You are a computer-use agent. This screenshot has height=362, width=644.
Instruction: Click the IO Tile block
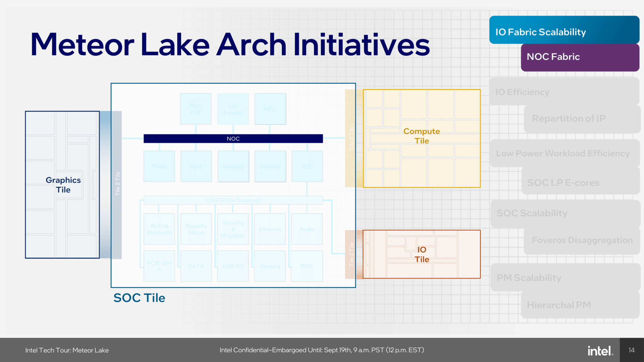pyautogui.click(x=421, y=254)
